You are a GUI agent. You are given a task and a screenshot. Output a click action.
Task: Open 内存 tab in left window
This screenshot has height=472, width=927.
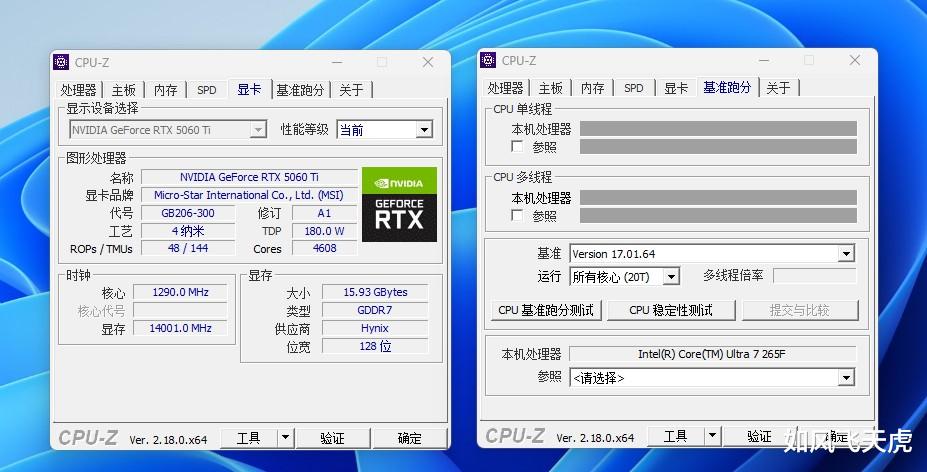click(x=166, y=90)
